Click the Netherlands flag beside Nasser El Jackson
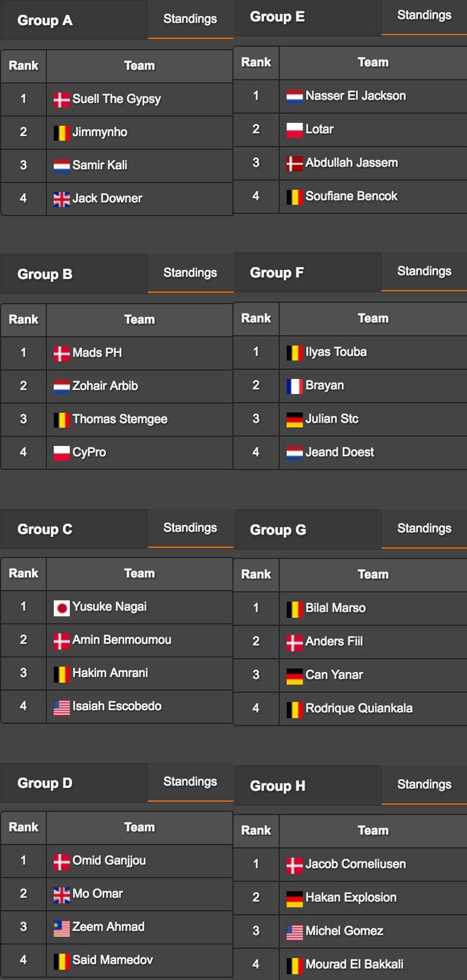 (294, 97)
